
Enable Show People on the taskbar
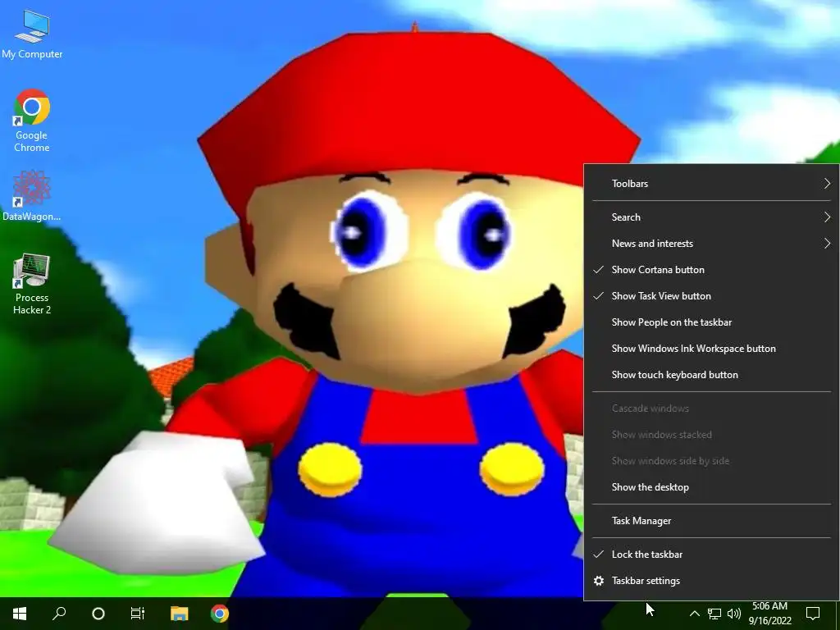click(x=711, y=322)
